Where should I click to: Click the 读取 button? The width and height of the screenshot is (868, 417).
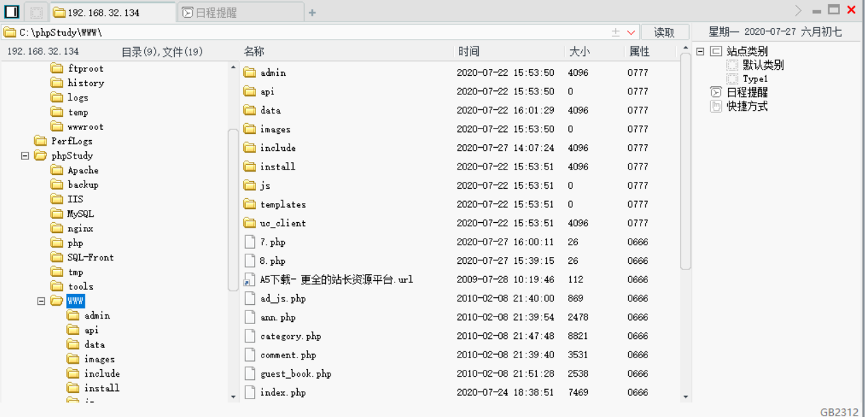[664, 32]
